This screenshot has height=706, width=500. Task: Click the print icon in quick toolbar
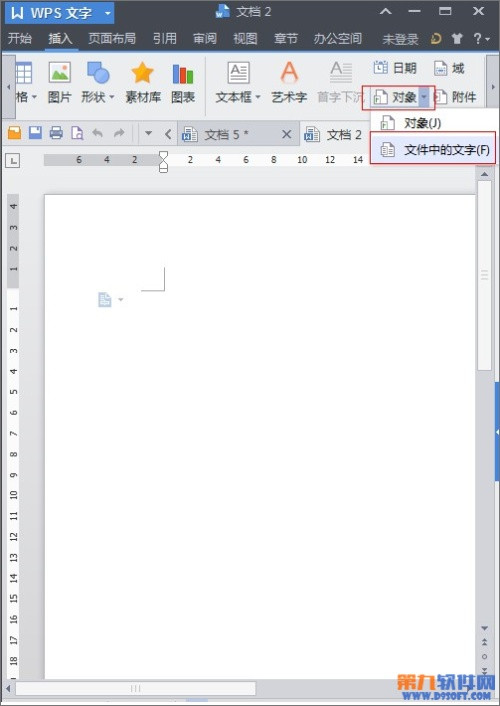(x=56, y=133)
